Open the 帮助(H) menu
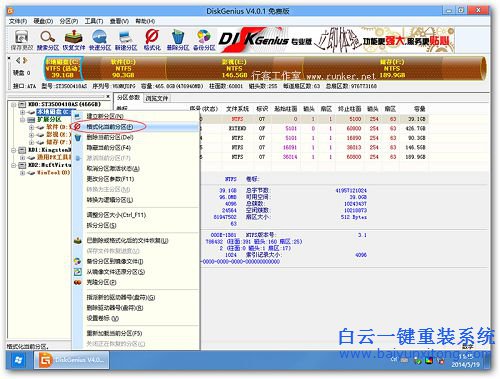Screen dimensions: 500x379 click(x=145, y=21)
